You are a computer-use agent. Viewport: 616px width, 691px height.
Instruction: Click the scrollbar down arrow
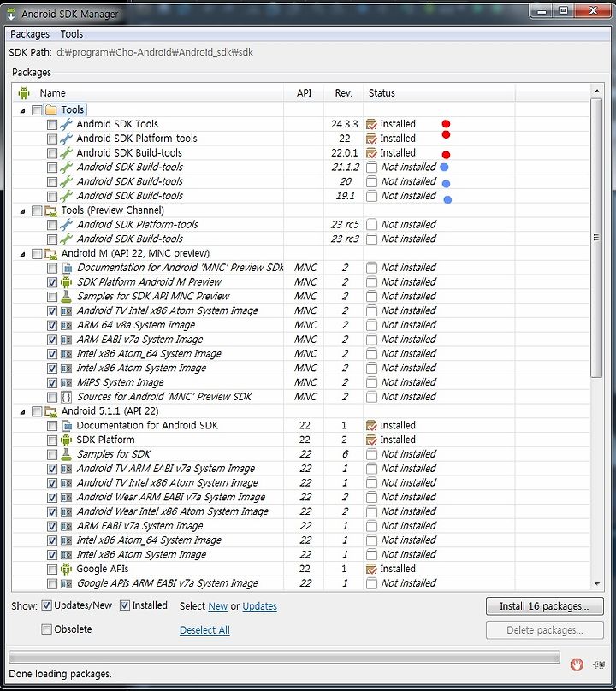[596, 583]
